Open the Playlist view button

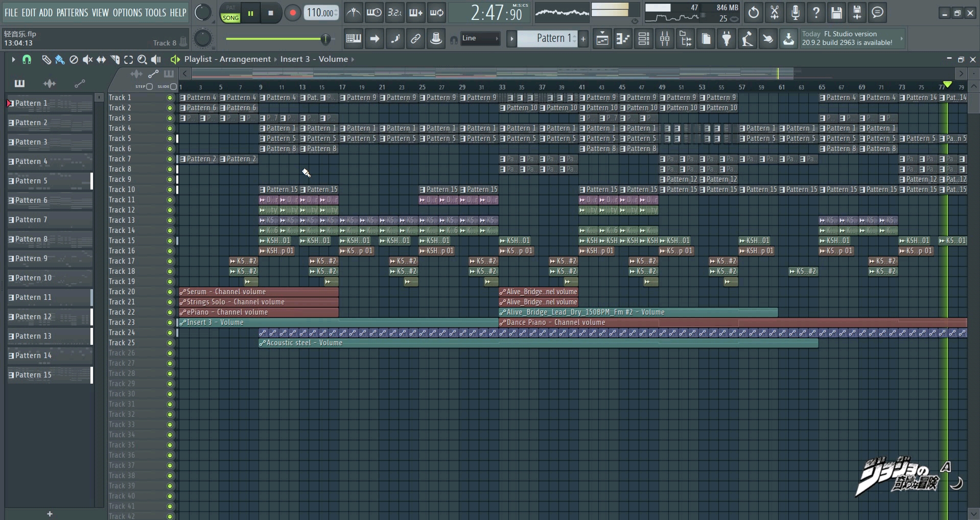[x=602, y=39]
